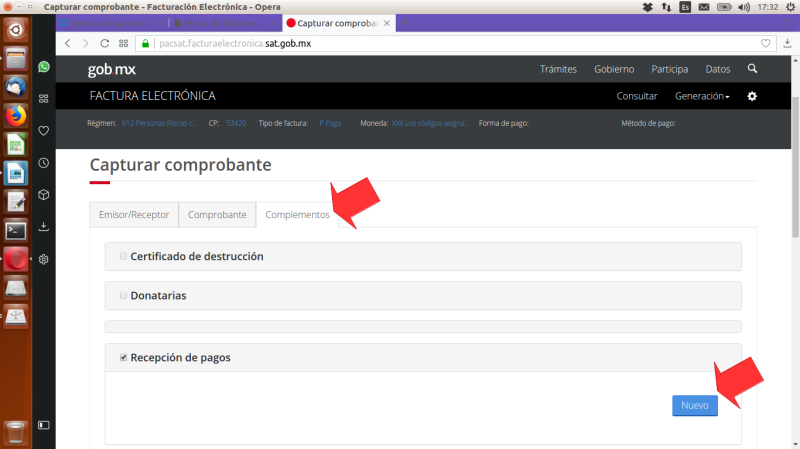Open a new browser tab with plus button
The height and width of the screenshot is (449, 800).
pyautogui.click(x=404, y=23)
